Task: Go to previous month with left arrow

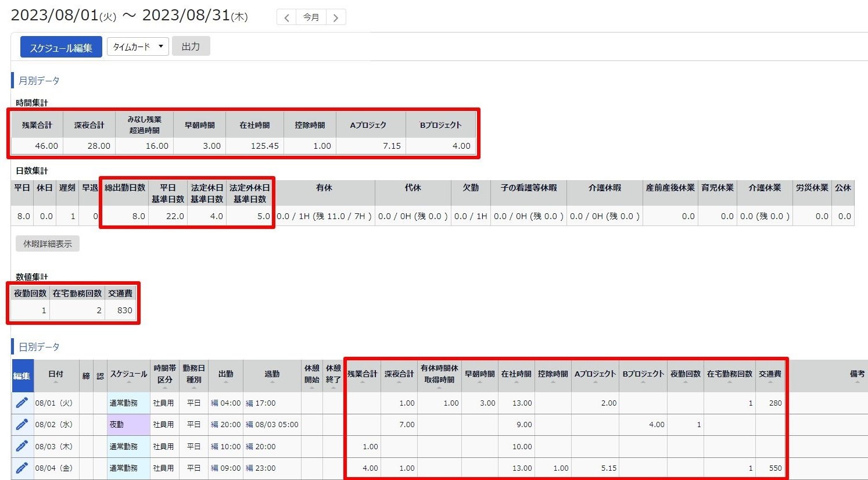Action: pyautogui.click(x=286, y=17)
